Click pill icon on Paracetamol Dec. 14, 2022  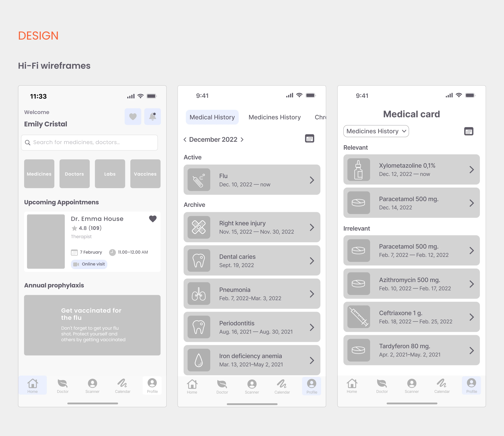358,203
